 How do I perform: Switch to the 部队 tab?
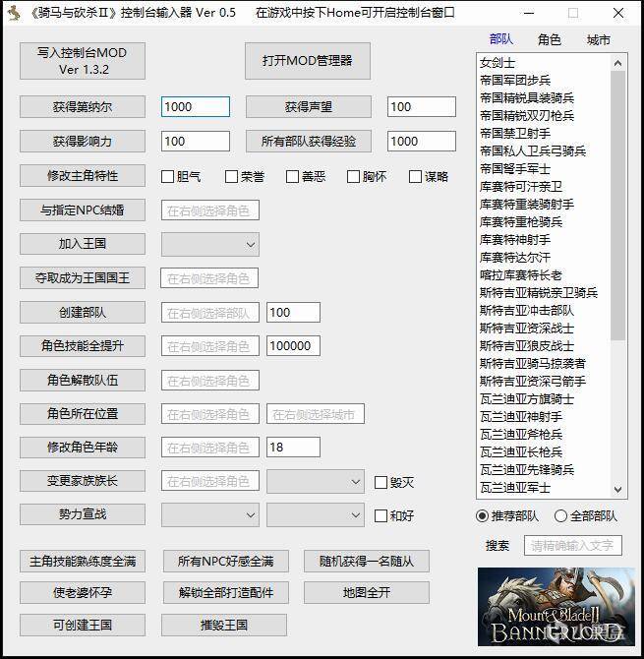pos(501,39)
